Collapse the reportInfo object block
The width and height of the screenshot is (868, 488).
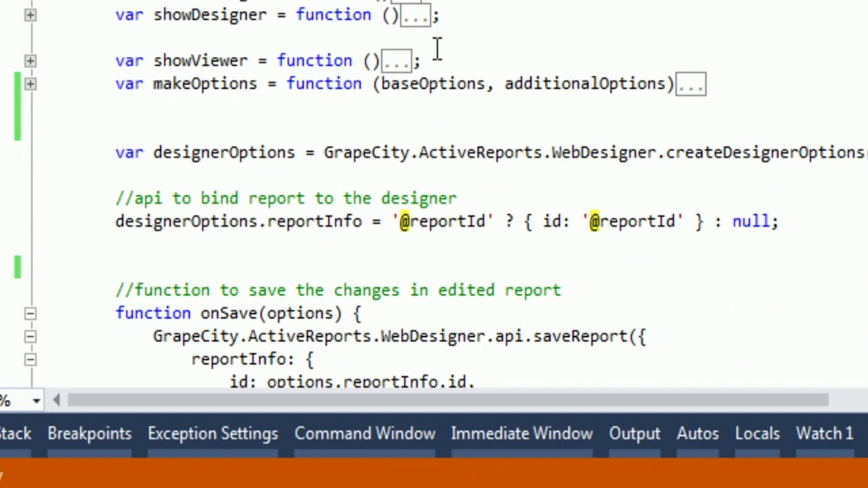pos(30,359)
